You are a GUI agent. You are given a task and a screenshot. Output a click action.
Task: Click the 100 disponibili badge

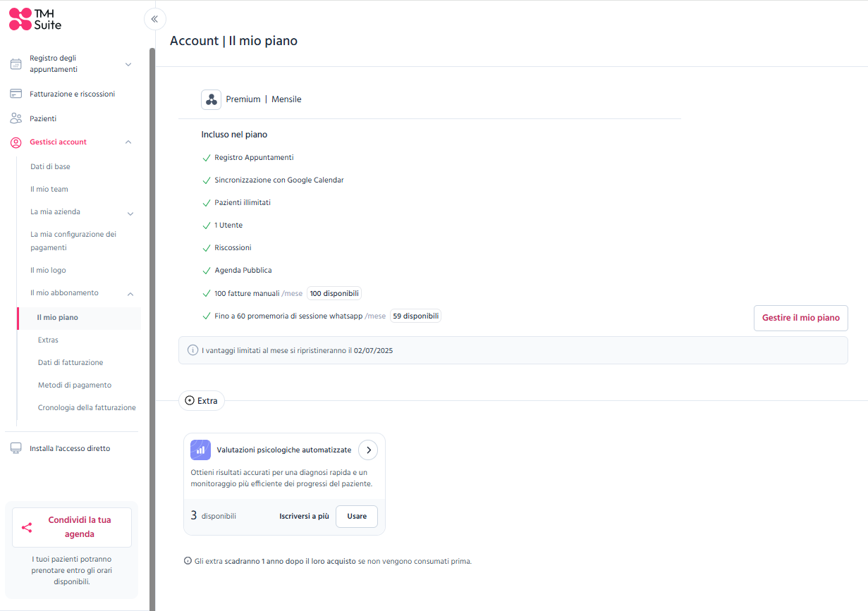pyautogui.click(x=334, y=293)
